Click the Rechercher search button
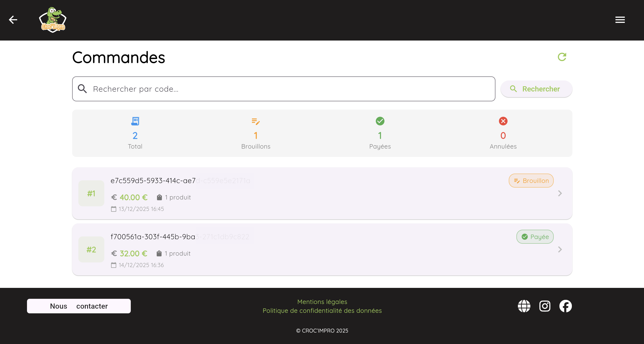644x344 pixels. (x=536, y=89)
